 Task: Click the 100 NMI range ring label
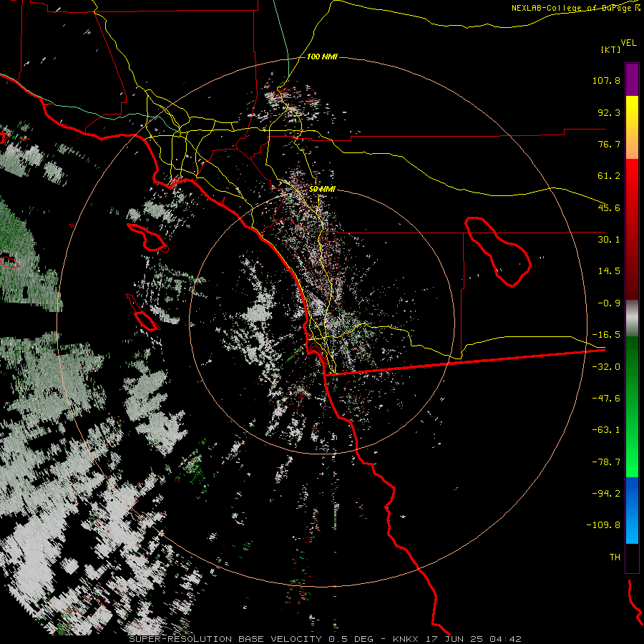tap(322, 57)
